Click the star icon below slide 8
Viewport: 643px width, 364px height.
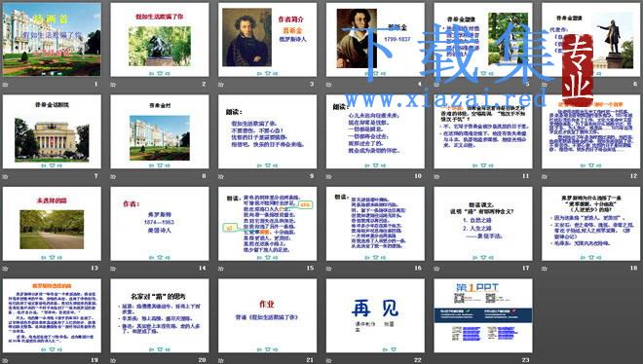tap(113, 177)
